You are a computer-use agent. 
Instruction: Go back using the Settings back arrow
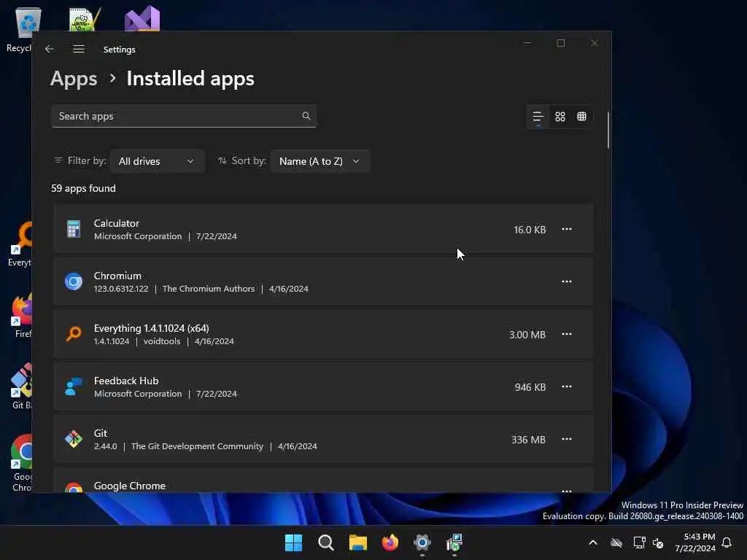pyautogui.click(x=49, y=49)
